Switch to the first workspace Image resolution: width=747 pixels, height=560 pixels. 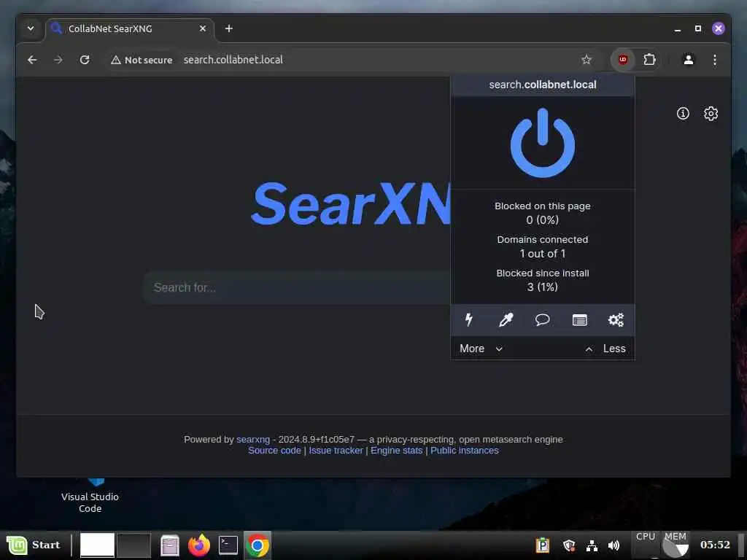point(97,545)
